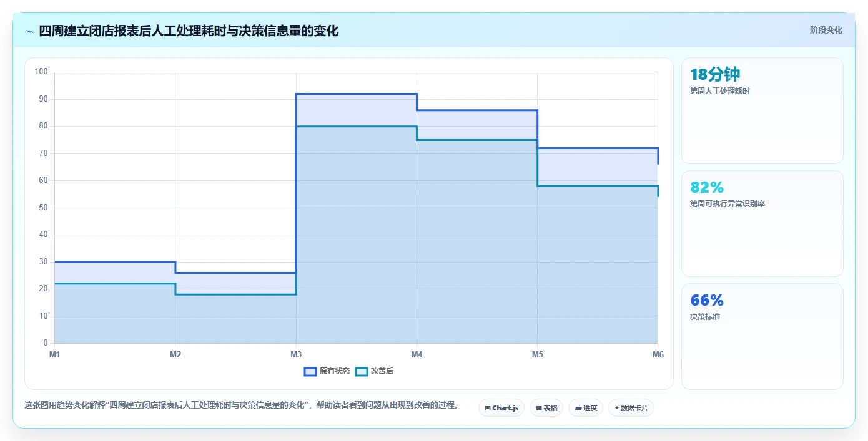Click the 80 y-axis label
This screenshot has width=868, height=441.
pyautogui.click(x=43, y=126)
